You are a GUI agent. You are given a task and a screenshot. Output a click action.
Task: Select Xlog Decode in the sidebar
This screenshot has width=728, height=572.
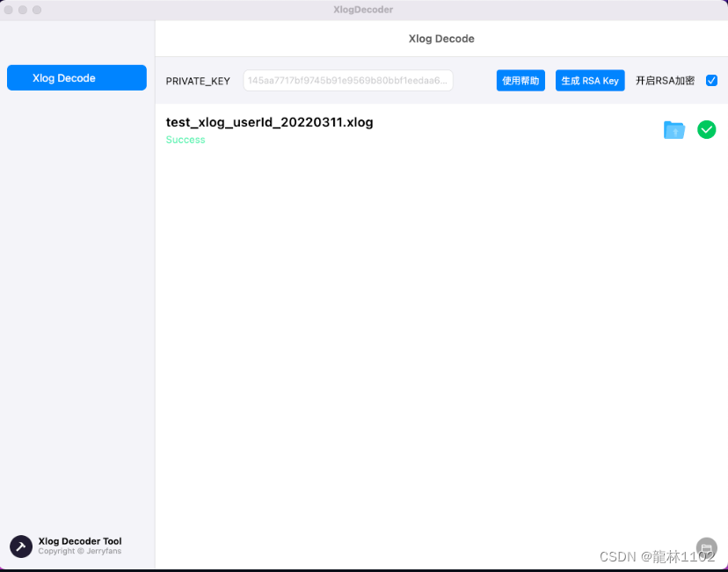76,77
